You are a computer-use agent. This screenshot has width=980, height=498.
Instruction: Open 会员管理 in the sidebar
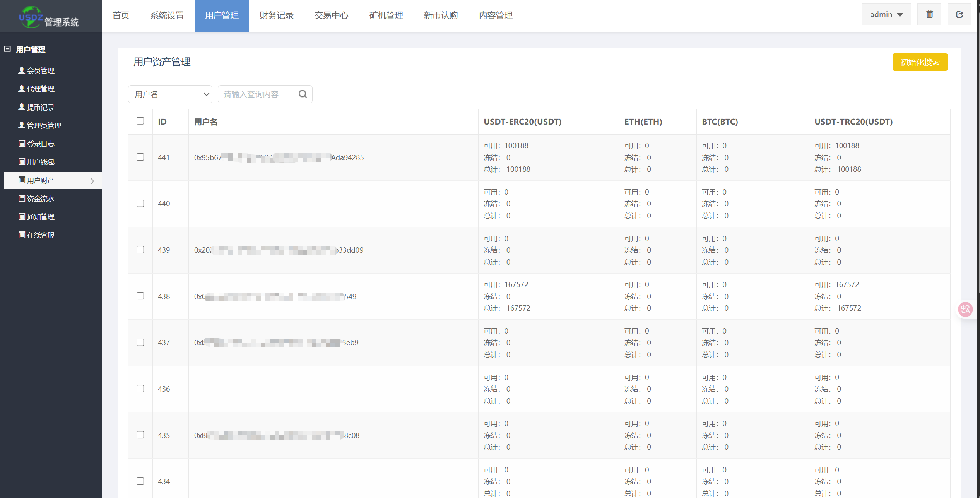pos(41,70)
